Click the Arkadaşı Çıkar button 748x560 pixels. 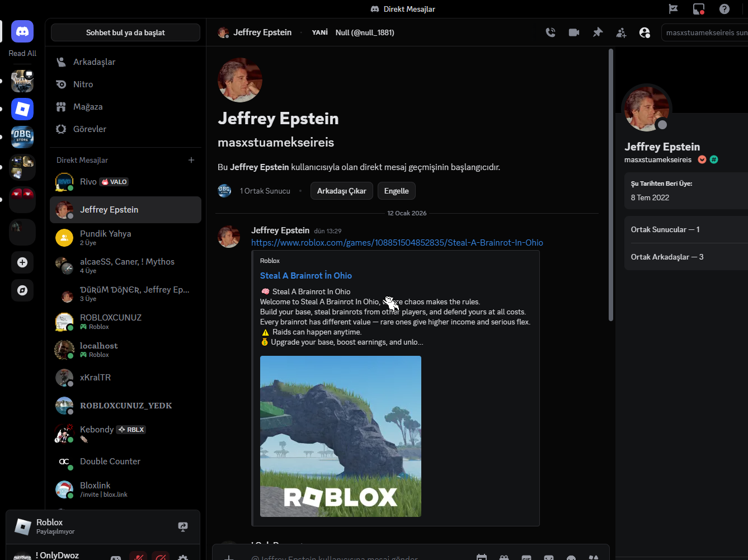[341, 191]
